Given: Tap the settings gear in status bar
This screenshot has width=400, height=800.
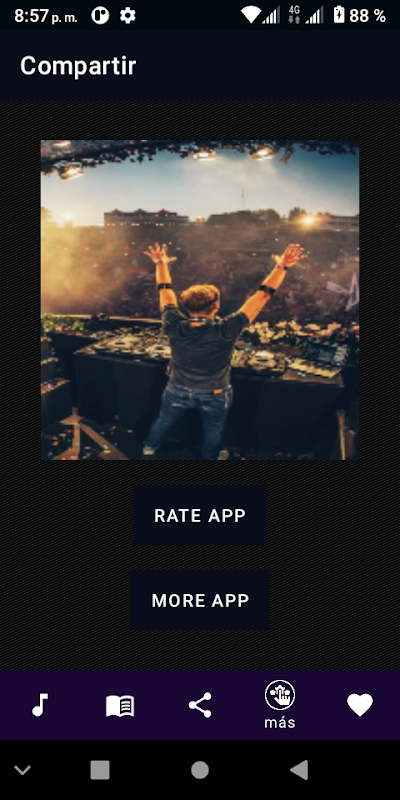Looking at the screenshot, I should point(128,15).
